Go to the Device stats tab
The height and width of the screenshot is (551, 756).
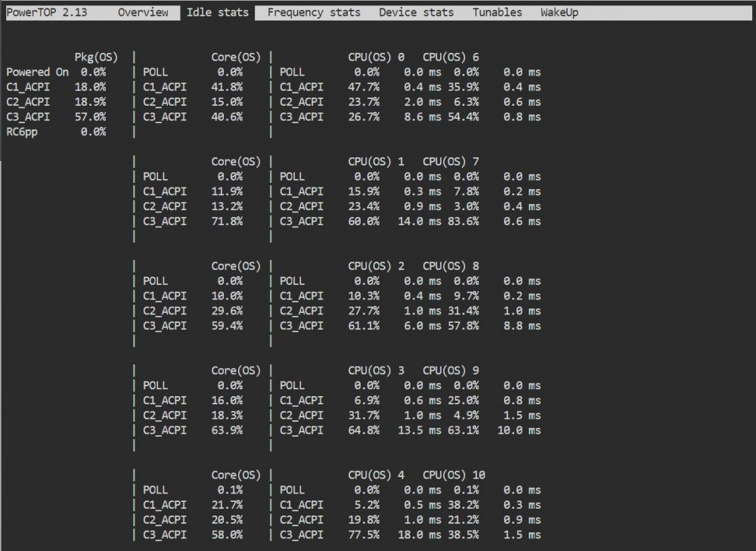coord(416,13)
